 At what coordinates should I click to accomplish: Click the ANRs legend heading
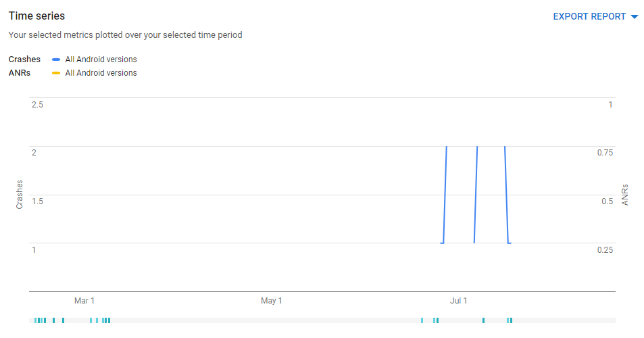tap(20, 73)
